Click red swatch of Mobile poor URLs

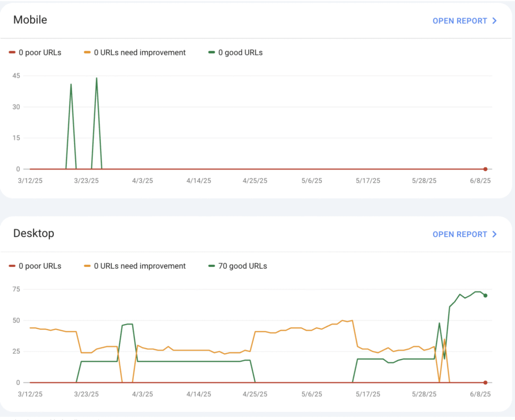coord(12,52)
